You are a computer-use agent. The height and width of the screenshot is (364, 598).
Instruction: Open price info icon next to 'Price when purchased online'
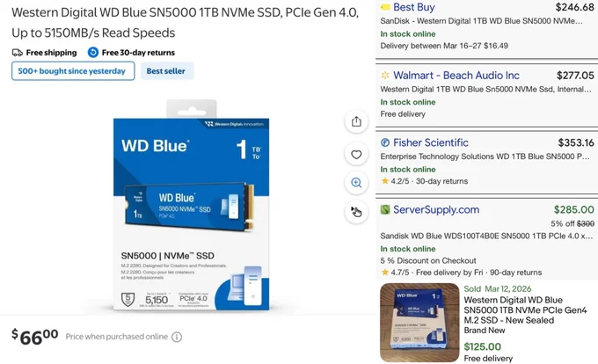pyautogui.click(x=177, y=337)
